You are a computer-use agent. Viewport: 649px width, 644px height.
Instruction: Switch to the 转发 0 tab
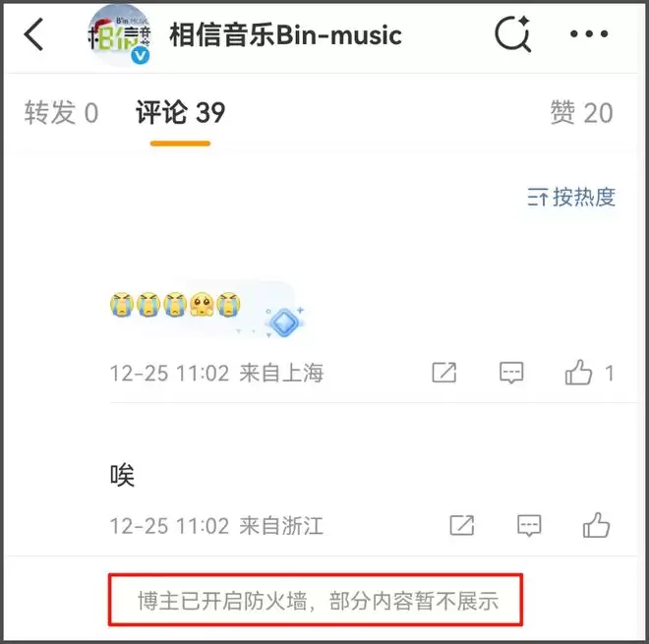(x=61, y=112)
